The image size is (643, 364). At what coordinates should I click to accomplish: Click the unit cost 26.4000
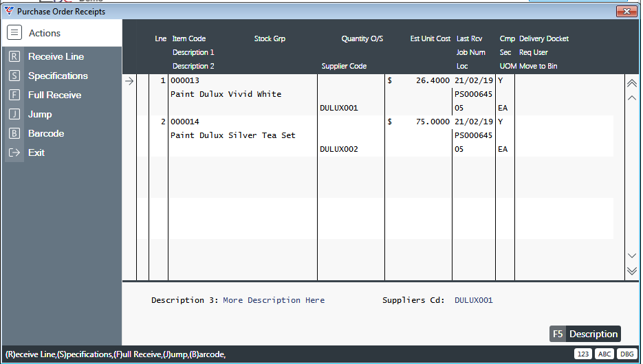coord(433,80)
